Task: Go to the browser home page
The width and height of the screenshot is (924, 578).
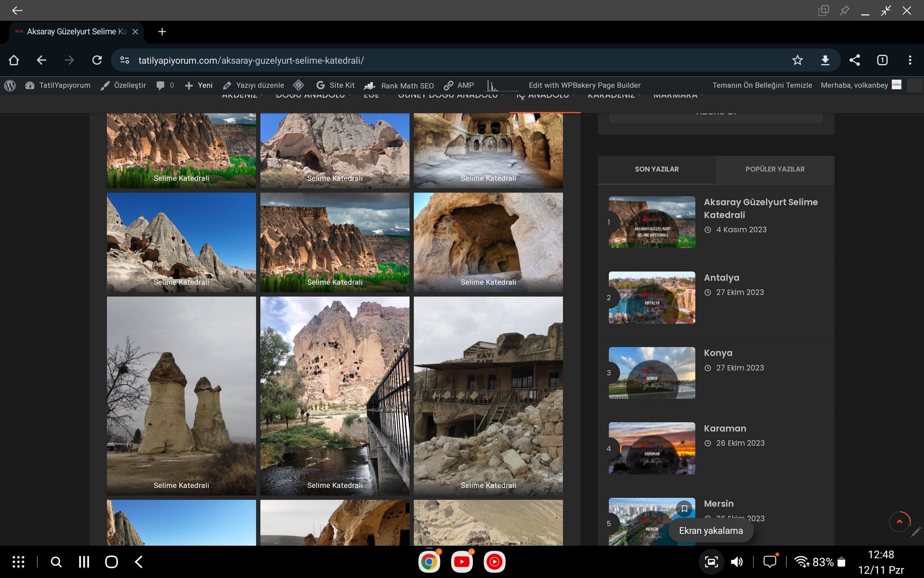Action: point(14,60)
